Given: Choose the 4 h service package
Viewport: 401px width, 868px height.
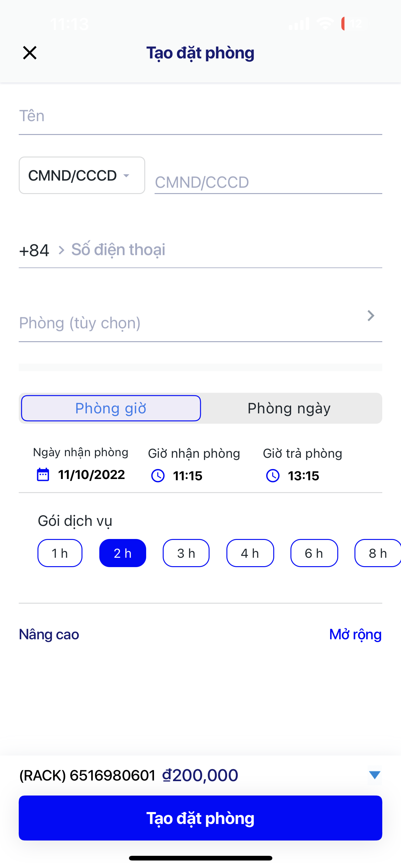Looking at the screenshot, I should [x=250, y=553].
